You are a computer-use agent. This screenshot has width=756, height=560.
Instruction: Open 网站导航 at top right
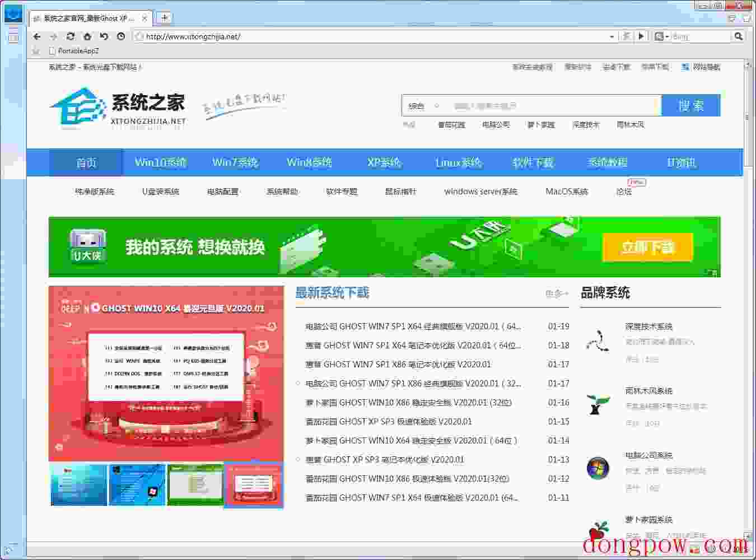coord(701,67)
